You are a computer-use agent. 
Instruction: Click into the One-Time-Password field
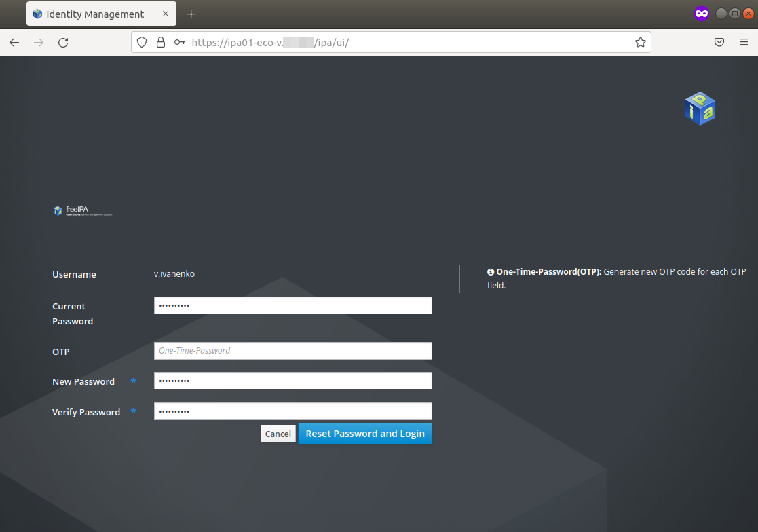pyautogui.click(x=292, y=351)
